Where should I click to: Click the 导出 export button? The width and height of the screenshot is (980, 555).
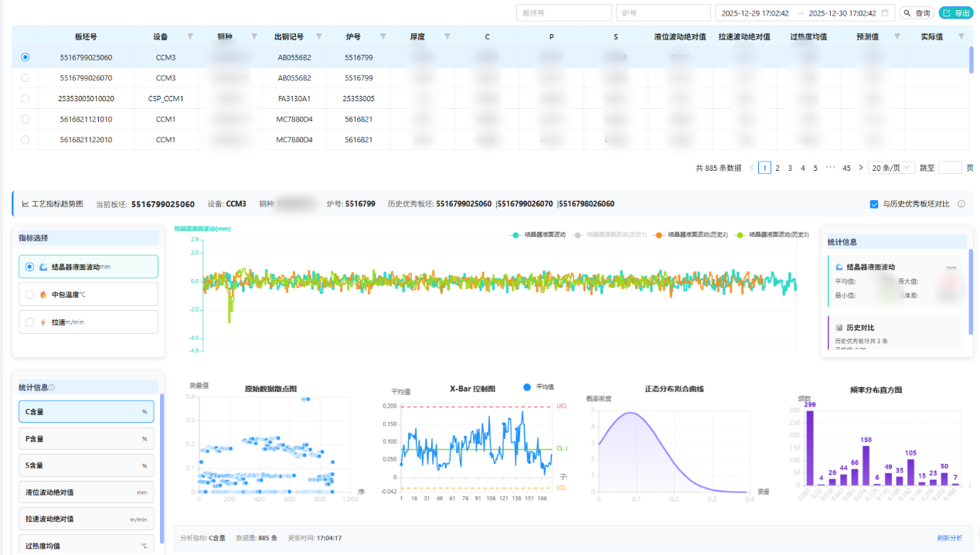(x=956, y=13)
